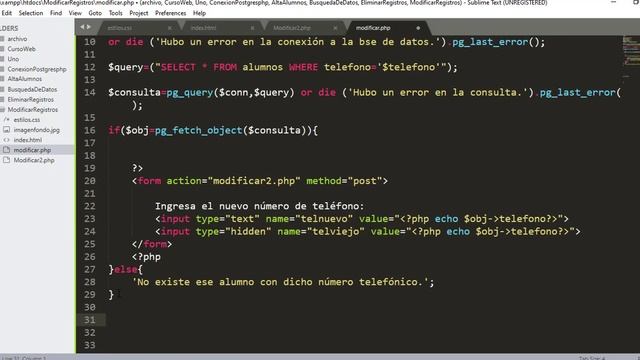Close the estilos.css tab
The image size is (640, 360).
click(x=169, y=28)
